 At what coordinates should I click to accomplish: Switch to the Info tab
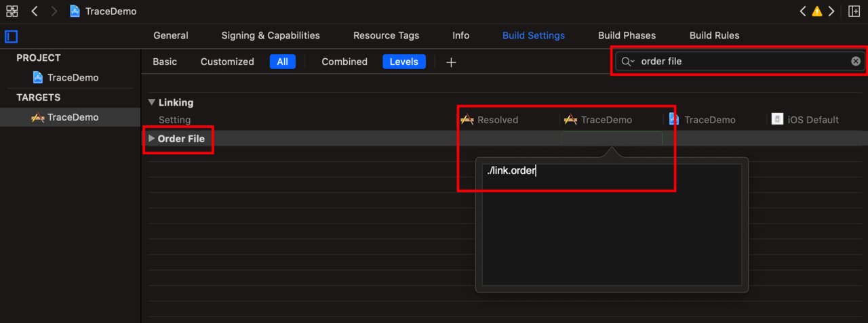(x=461, y=35)
